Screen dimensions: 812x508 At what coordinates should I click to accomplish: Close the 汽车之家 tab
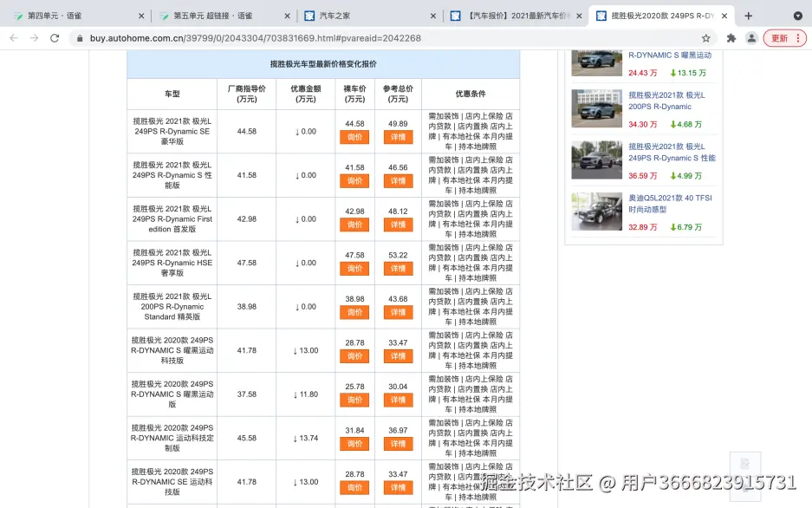[433, 16]
